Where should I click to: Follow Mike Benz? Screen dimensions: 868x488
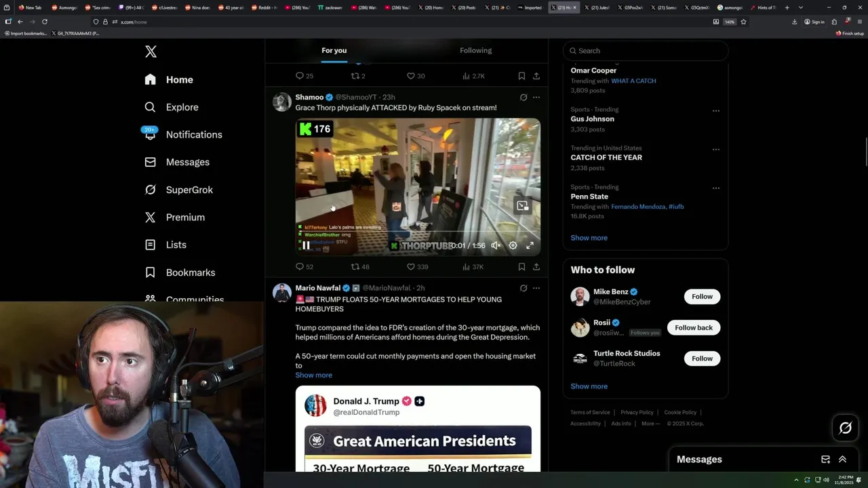point(702,296)
